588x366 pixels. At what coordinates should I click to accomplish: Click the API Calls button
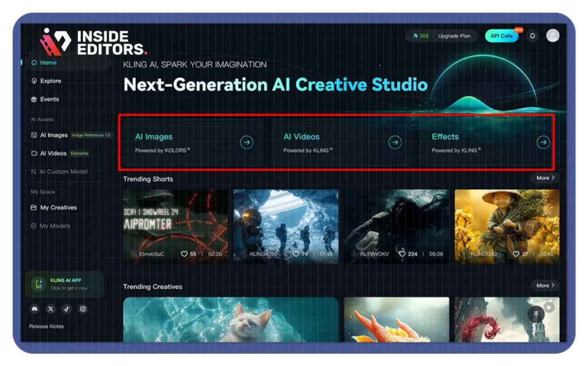501,36
